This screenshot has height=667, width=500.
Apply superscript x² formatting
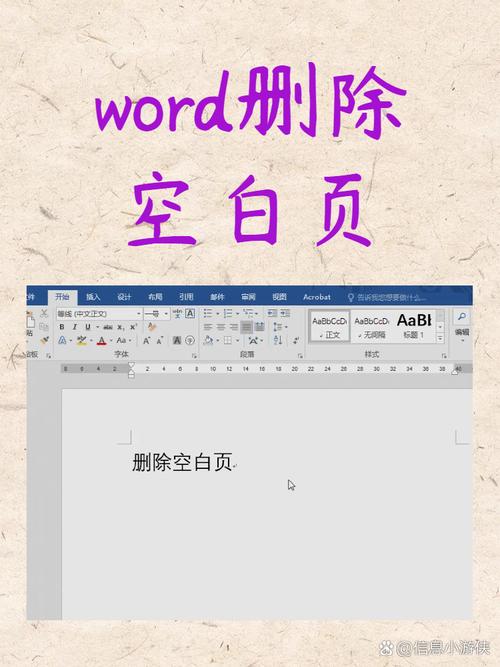tap(133, 327)
